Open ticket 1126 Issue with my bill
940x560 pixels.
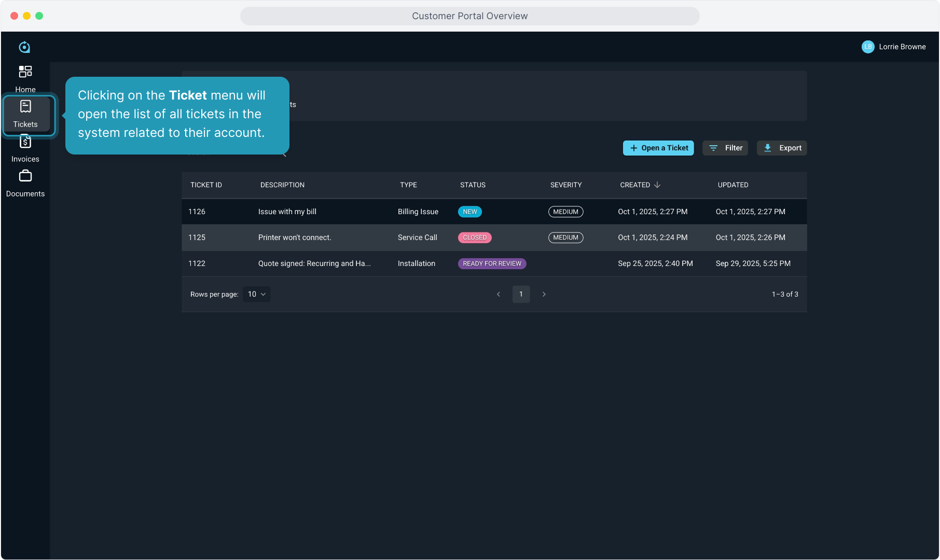tap(287, 212)
